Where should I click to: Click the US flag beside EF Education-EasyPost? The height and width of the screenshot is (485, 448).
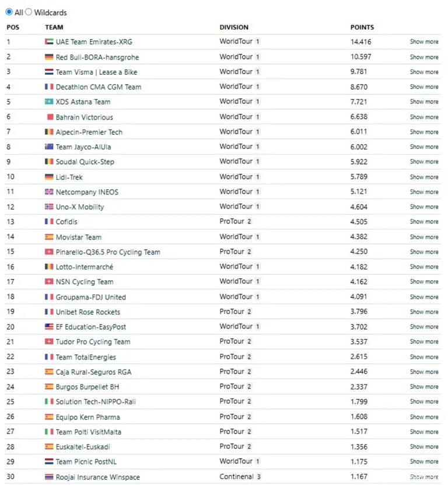pos(49,327)
